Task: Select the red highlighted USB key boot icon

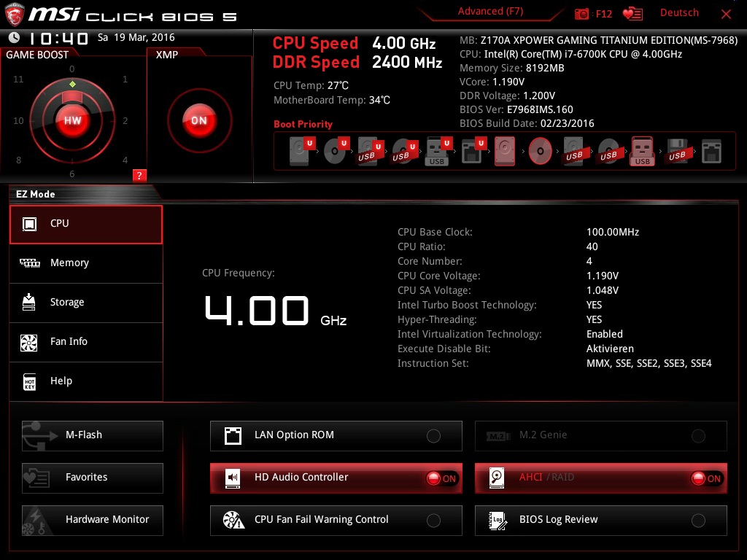Action: coord(643,151)
